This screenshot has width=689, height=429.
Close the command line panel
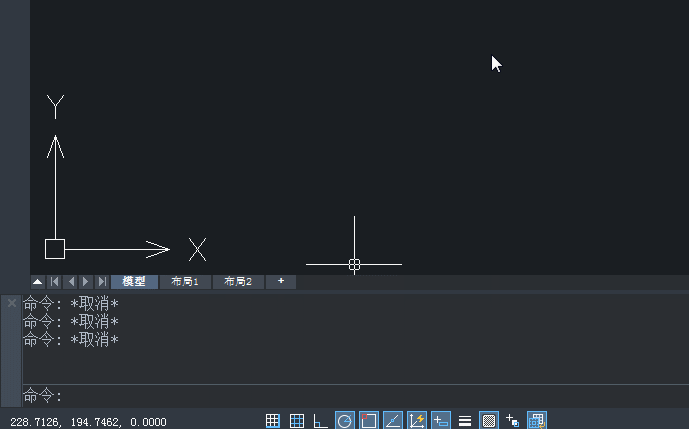pyautogui.click(x=12, y=302)
